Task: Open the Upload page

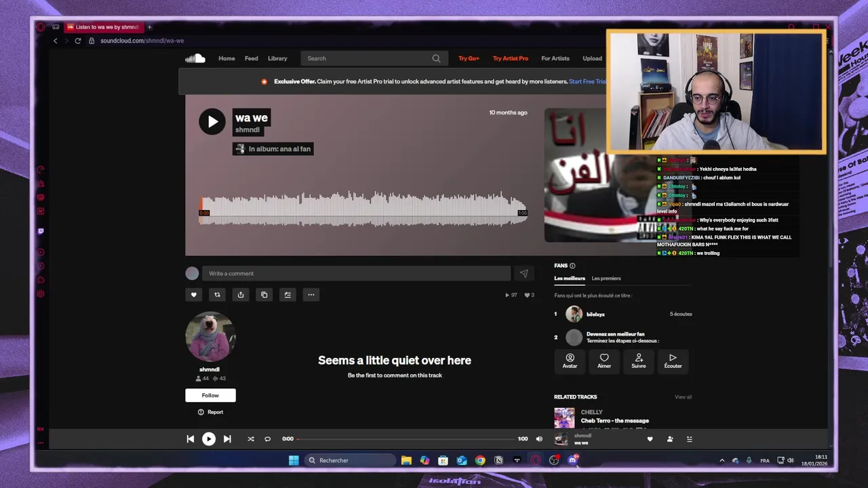Action: pos(592,58)
